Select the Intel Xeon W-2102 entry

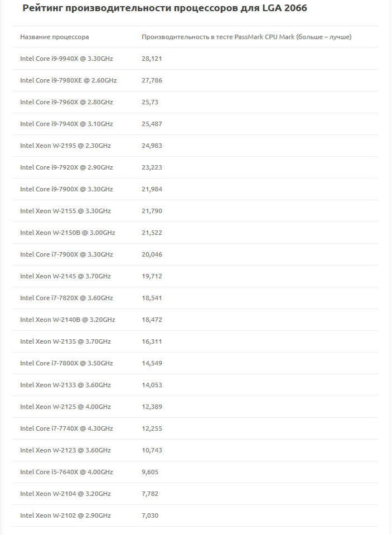[65, 515]
